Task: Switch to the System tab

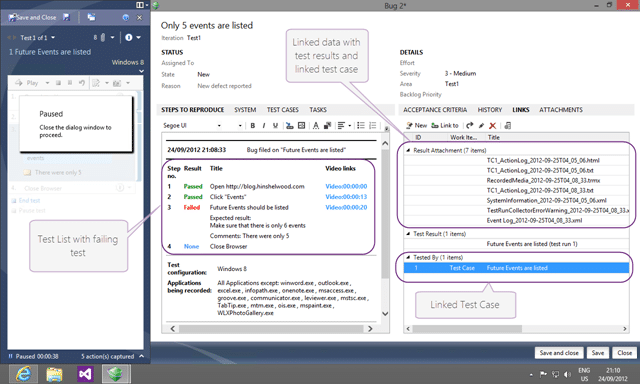Action: (x=245, y=110)
